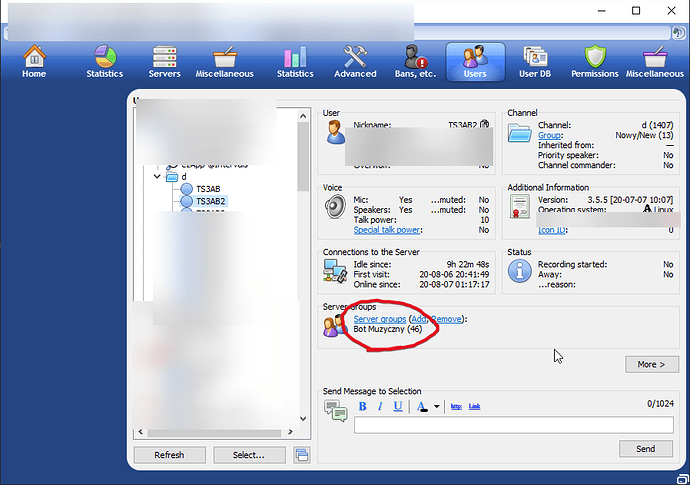Click the message text input field
The image size is (690, 485).
point(513,425)
